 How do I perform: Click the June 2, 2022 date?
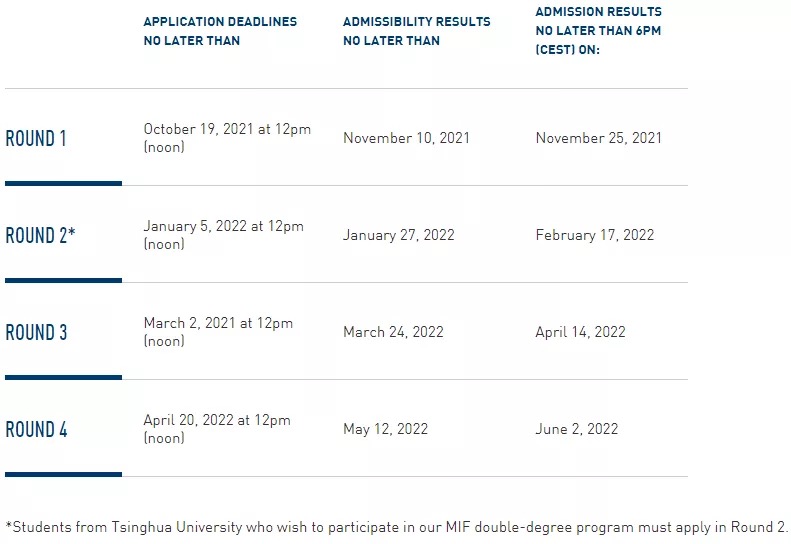coord(577,428)
